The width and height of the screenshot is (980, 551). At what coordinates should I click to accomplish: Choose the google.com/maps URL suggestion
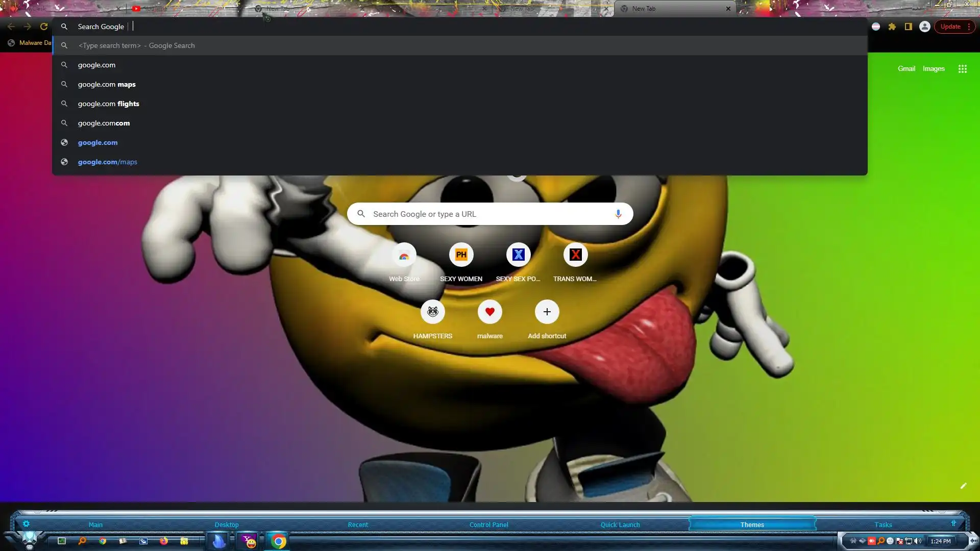coord(107,162)
